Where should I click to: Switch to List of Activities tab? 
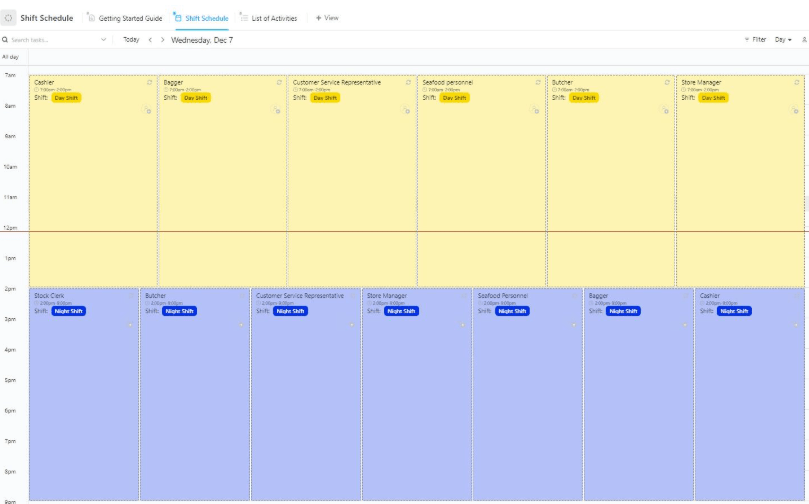pos(269,18)
